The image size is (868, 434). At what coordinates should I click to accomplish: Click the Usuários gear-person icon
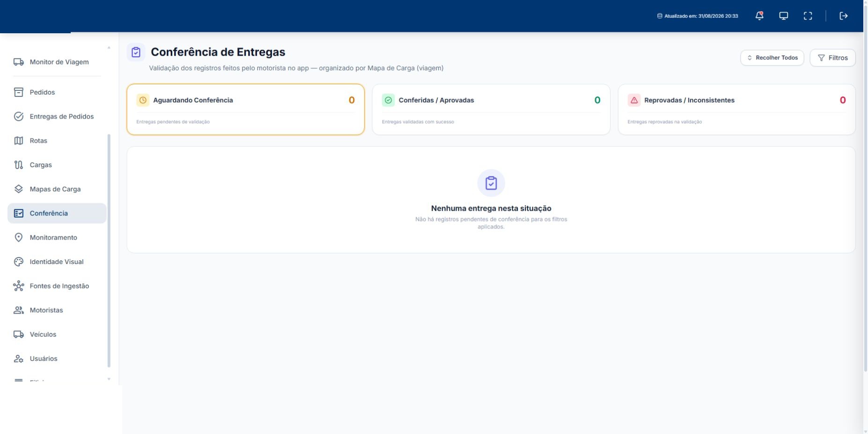[19, 359]
